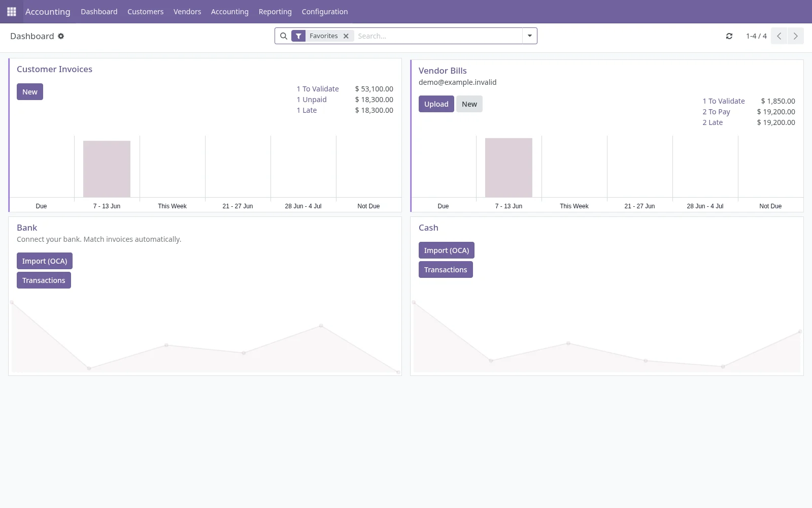
Task: Click Import (OCA) in Bank card
Action: point(45,261)
